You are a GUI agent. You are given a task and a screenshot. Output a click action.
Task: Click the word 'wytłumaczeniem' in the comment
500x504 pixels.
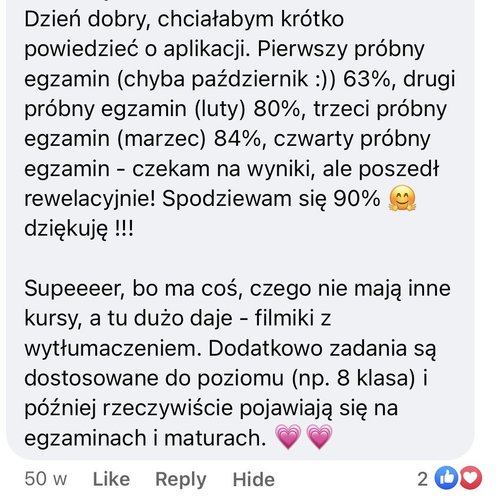[x=113, y=349]
